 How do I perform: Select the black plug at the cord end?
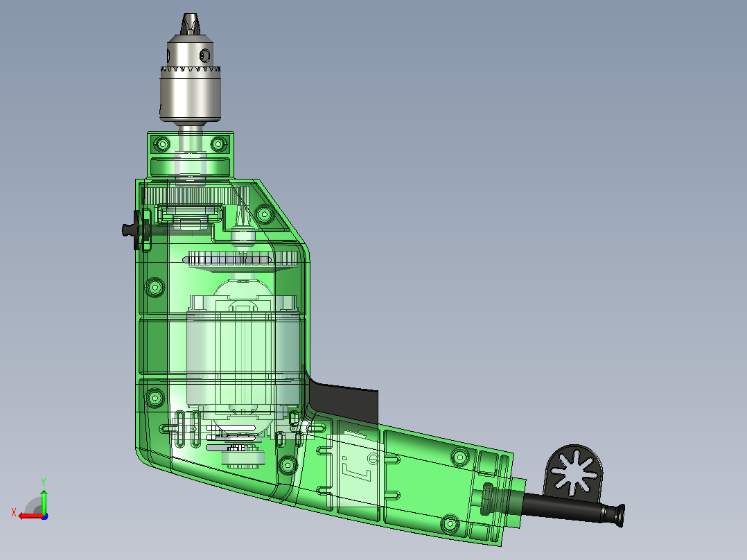[x=614, y=515]
